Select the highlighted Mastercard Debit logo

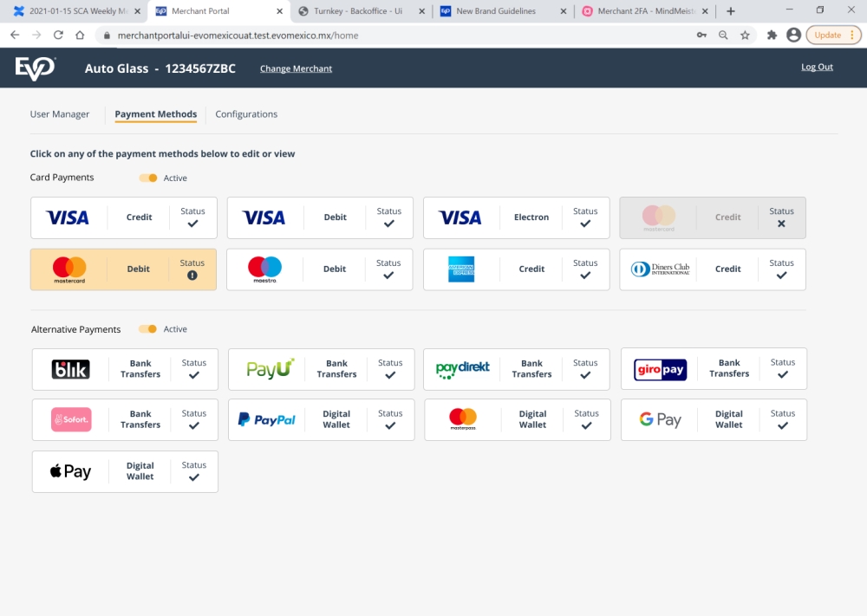tap(69, 269)
